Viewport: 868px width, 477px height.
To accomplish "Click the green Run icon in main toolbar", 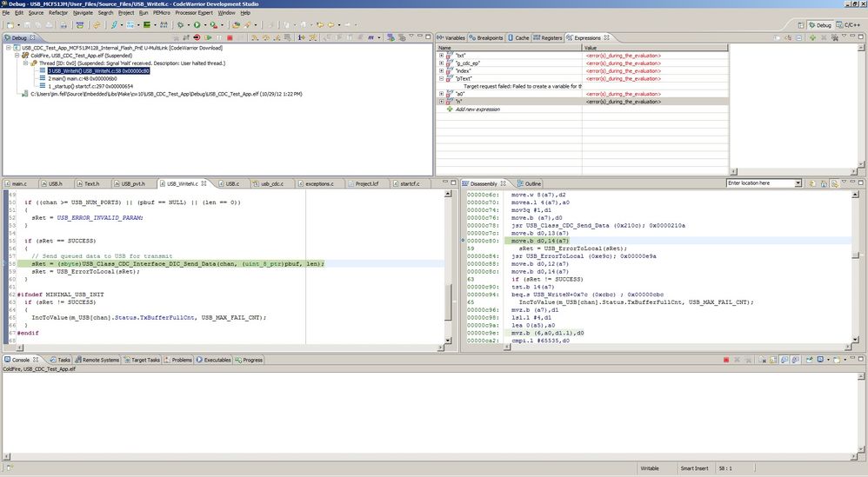I will [x=197, y=25].
